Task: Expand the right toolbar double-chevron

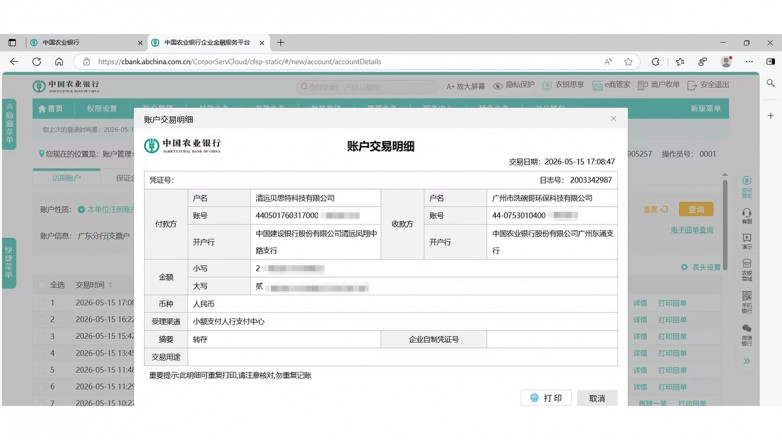Action: (x=747, y=361)
